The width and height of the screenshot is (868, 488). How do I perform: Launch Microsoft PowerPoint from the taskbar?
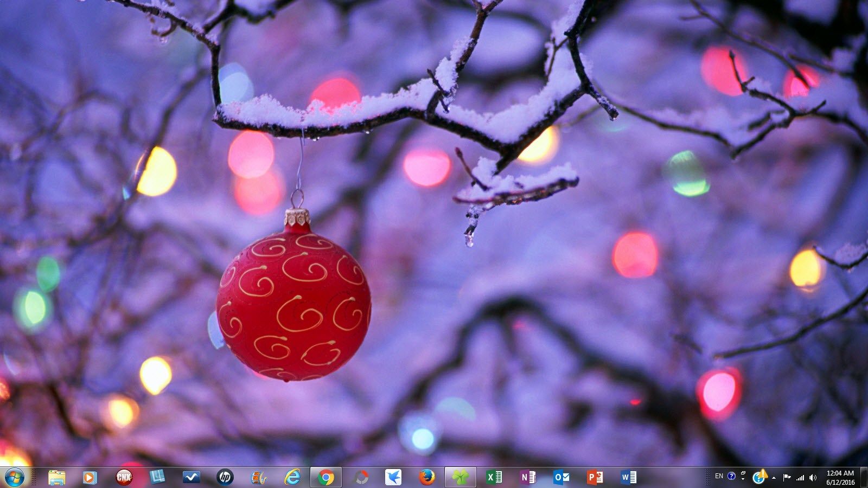[x=595, y=477]
